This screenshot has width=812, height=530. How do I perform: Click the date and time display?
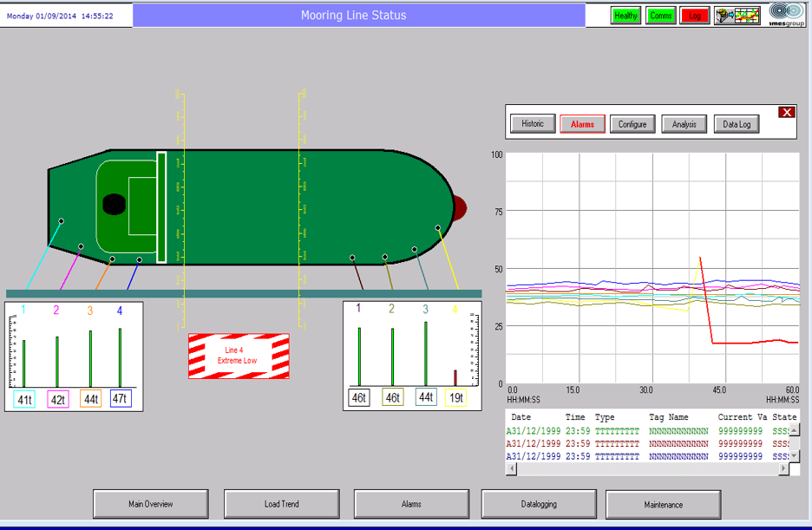click(x=60, y=16)
